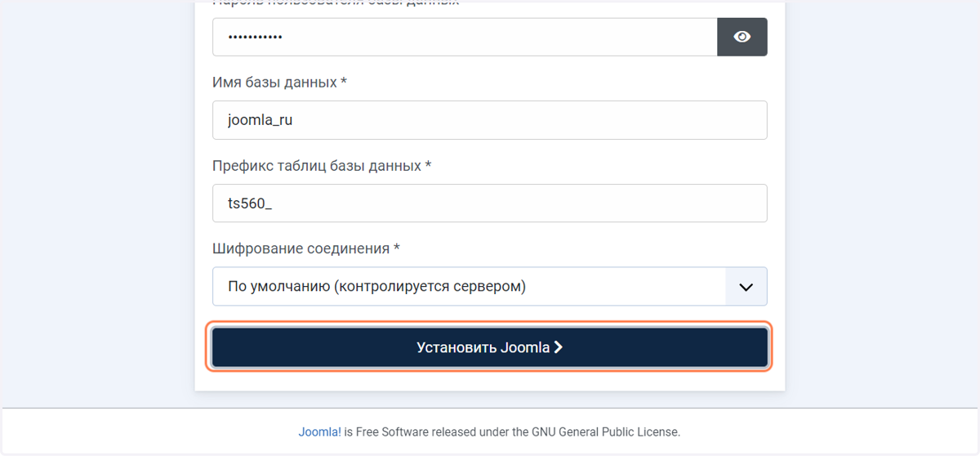Image resolution: width=980 pixels, height=456 pixels.
Task: Click the database password field
Action: click(465, 37)
